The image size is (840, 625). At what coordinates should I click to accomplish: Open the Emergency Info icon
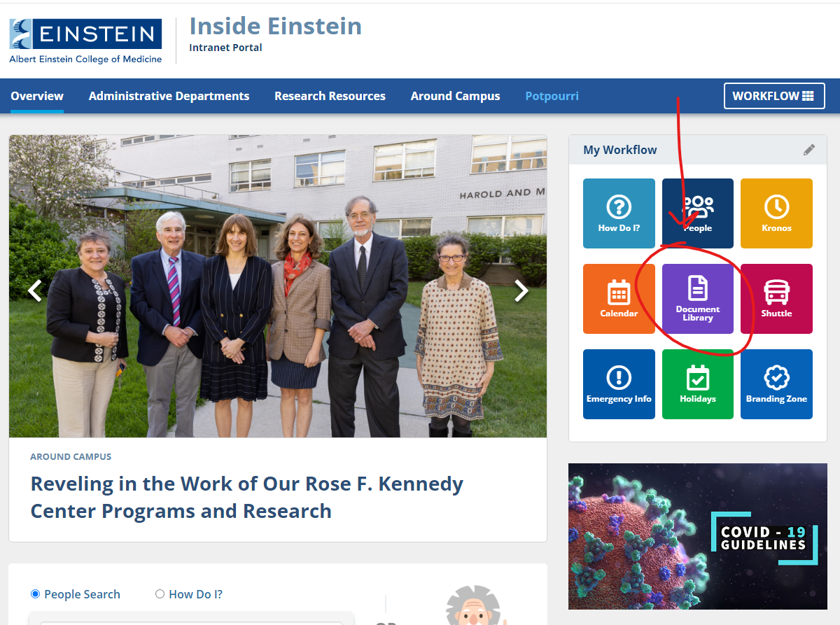click(619, 384)
